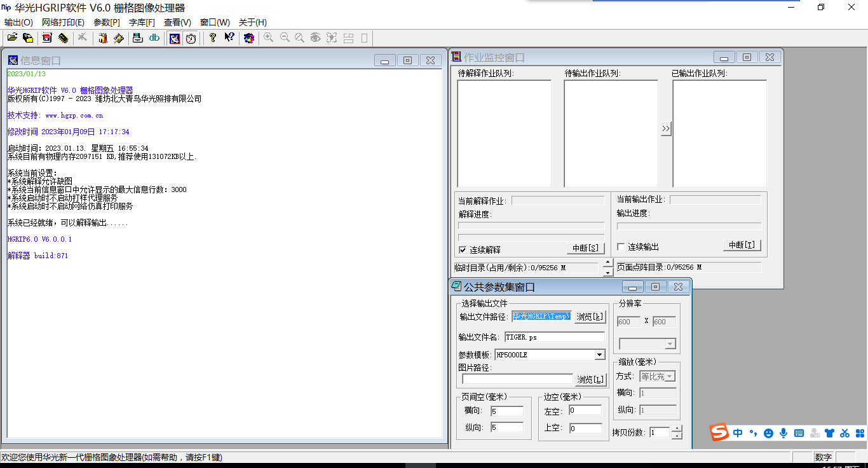Screen dimensions: 868x468
Task: Click the 中断[T] button
Action: [x=742, y=245]
